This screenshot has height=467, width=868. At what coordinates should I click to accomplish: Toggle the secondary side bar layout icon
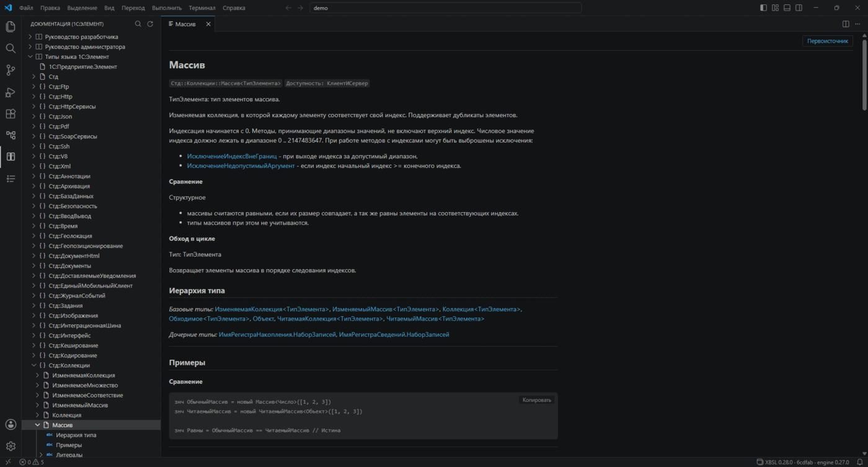pyautogui.click(x=799, y=8)
